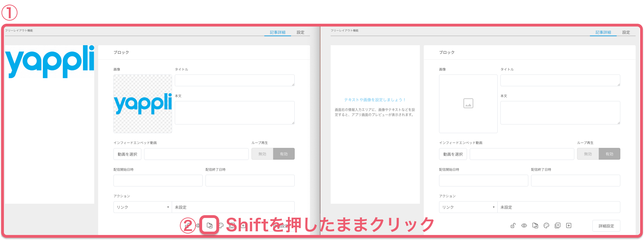The width and height of the screenshot is (644, 240).
Task: Focus the 本文 text area in left panel
Action: pyautogui.click(x=235, y=113)
